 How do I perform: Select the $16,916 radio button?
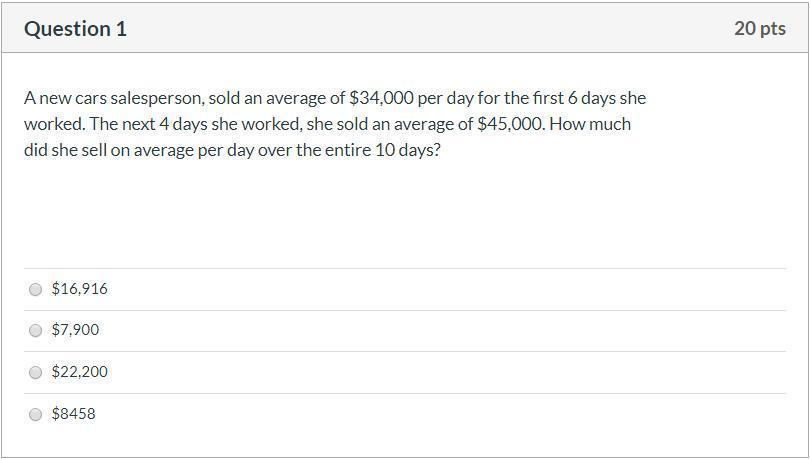(36, 289)
